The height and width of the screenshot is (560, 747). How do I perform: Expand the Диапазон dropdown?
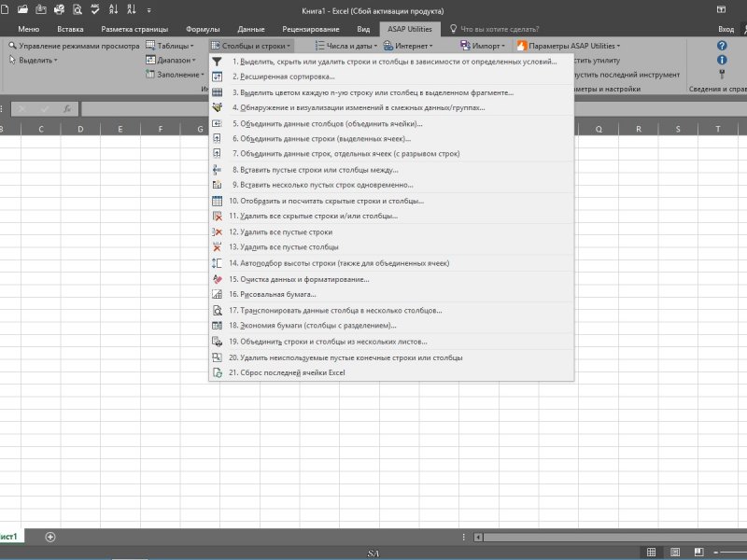[x=171, y=60]
